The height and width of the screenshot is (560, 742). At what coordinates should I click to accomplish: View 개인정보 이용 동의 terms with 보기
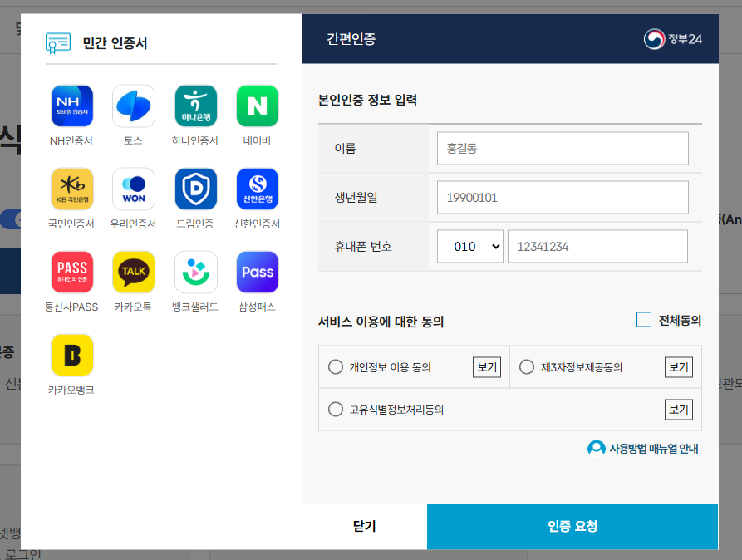coord(487,367)
